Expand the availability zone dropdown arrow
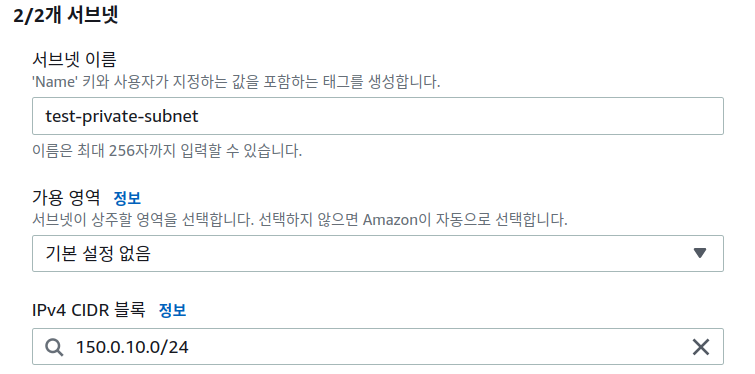Viewport: 755px width, 374px height. pyautogui.click(x=700, y=253)
